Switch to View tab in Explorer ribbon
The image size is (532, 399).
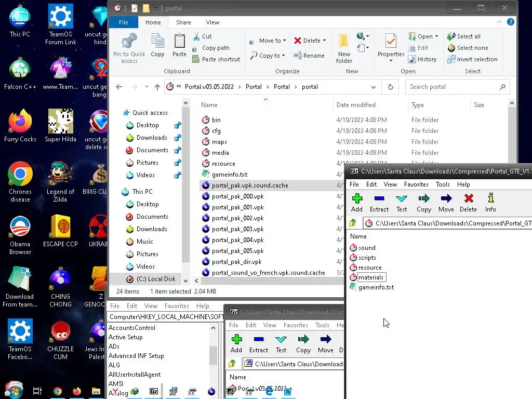tap(212, 22)
